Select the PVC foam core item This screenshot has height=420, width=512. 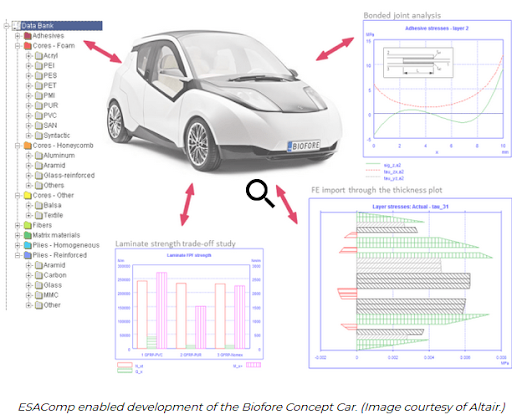tap(50, 116)
